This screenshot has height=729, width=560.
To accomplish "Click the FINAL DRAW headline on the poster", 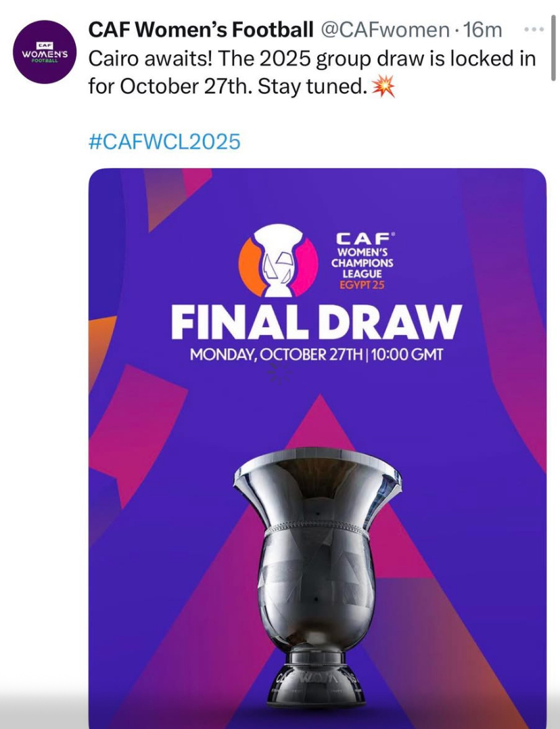I will pos(317,322).
